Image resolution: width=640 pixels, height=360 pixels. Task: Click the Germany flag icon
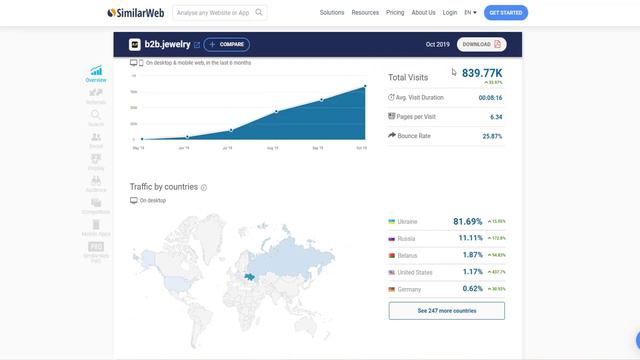pos(392,289)
